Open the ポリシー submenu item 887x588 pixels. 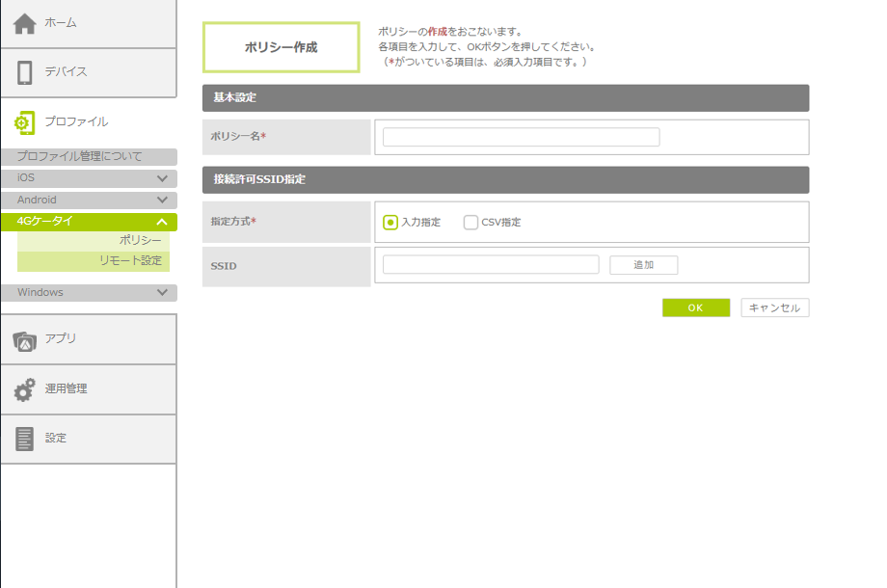pos(140,240)
